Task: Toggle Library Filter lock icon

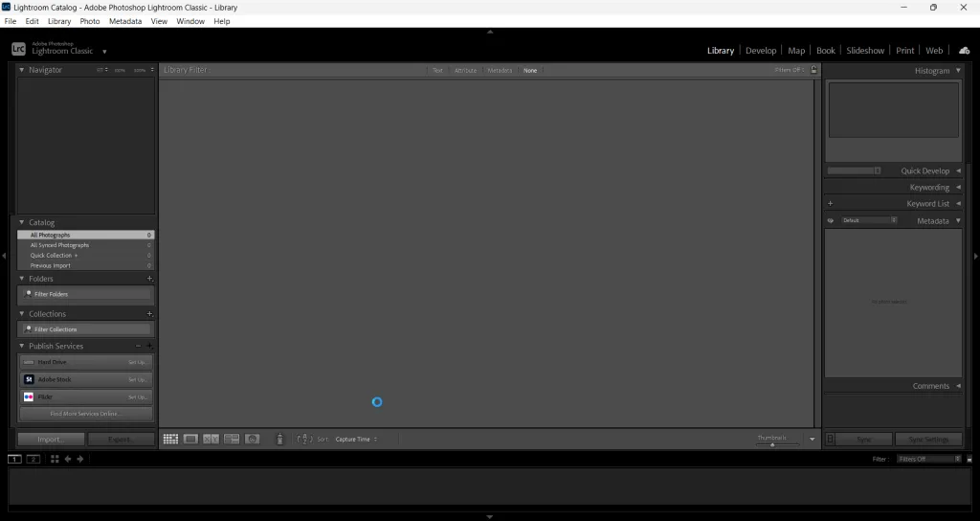Action: (813, 70)
